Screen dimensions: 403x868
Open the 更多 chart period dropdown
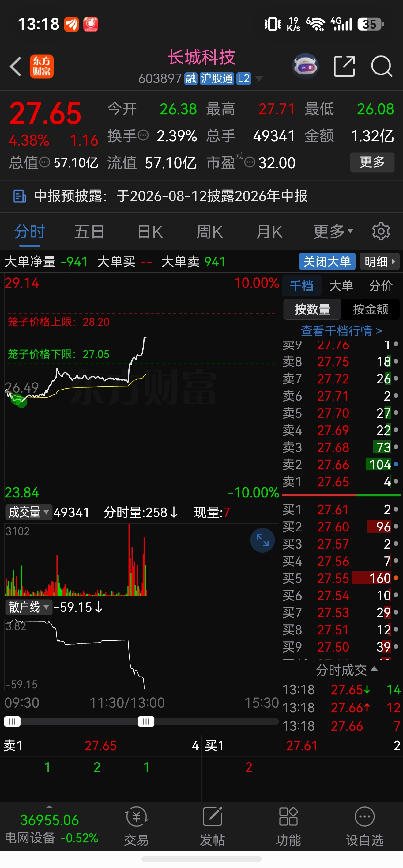click(333, 231)
